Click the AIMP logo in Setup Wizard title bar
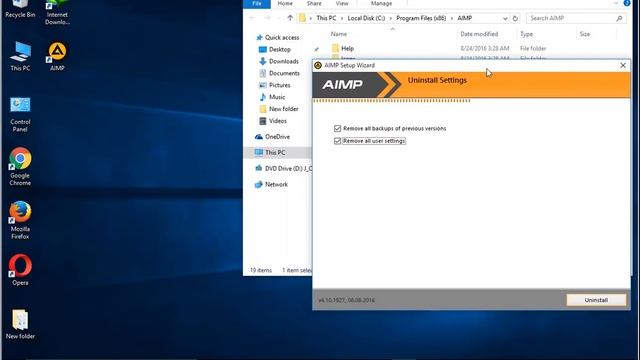 [318, 65]
